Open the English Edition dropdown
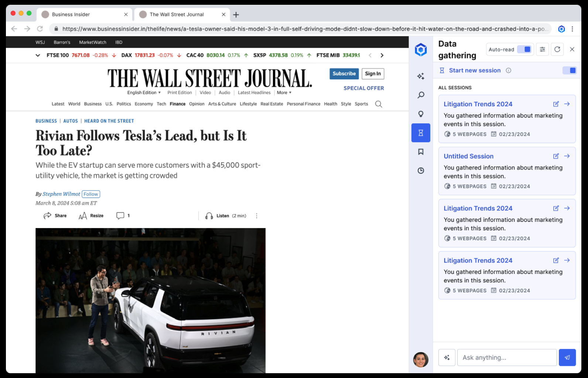 [144, 93]
